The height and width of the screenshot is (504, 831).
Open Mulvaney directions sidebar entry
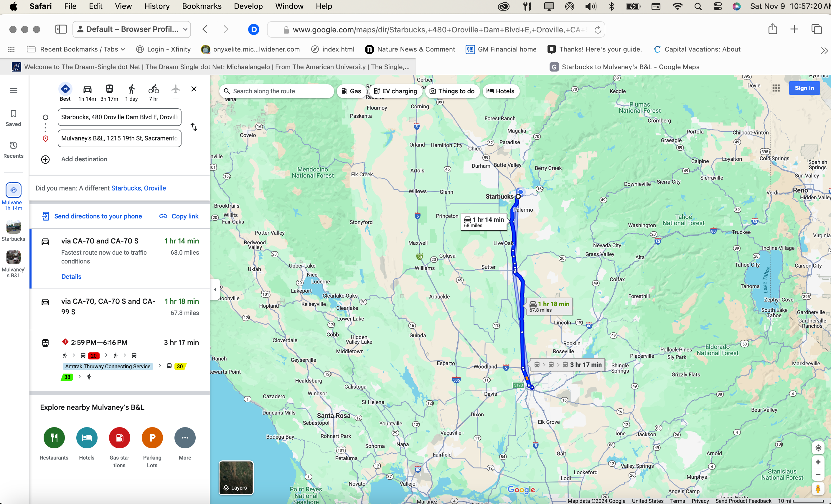click(14, 197)
